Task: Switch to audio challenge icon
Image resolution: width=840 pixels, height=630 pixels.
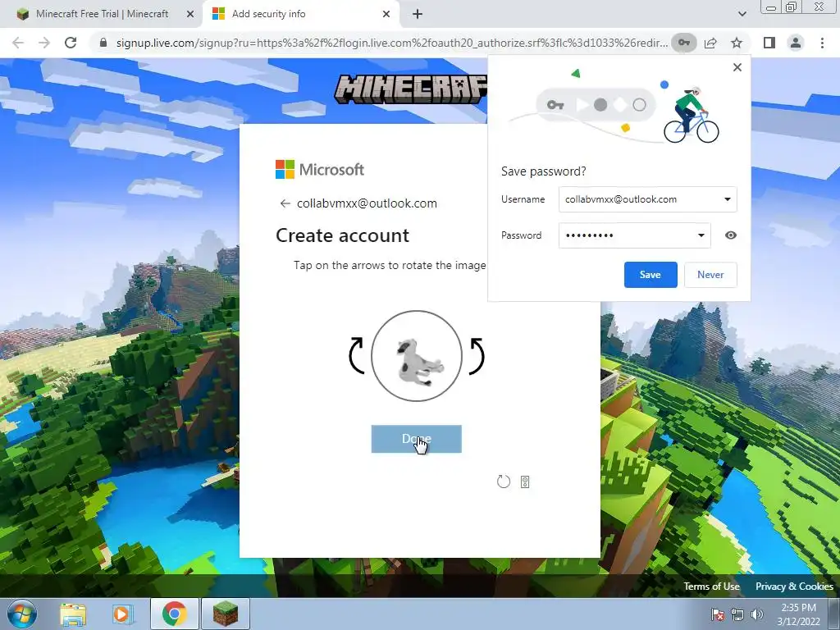Action: (x=525, y=482)
